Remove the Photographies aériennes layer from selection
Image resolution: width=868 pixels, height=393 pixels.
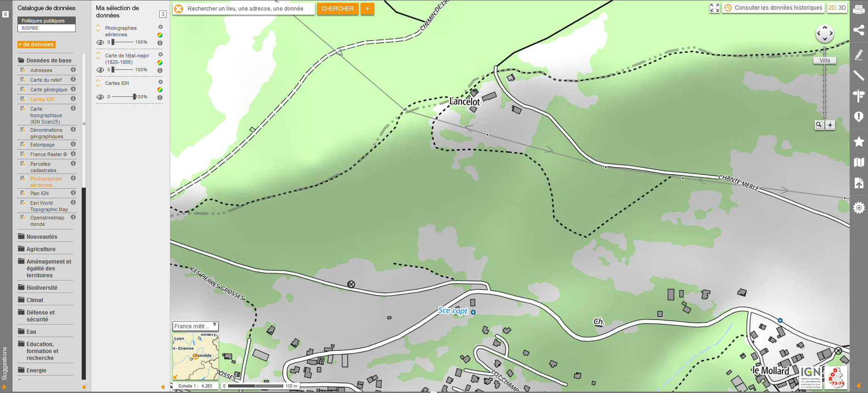[x=161, y=27]
